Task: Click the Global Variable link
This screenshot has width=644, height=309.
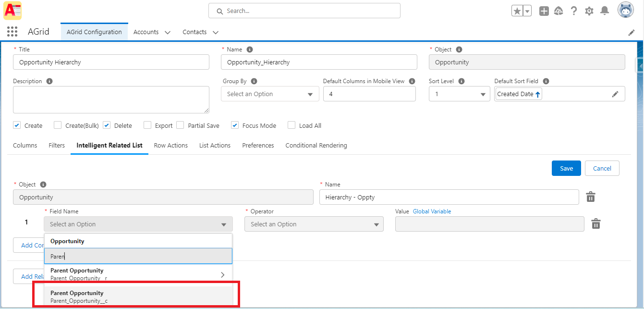Action: click(432, 211)
